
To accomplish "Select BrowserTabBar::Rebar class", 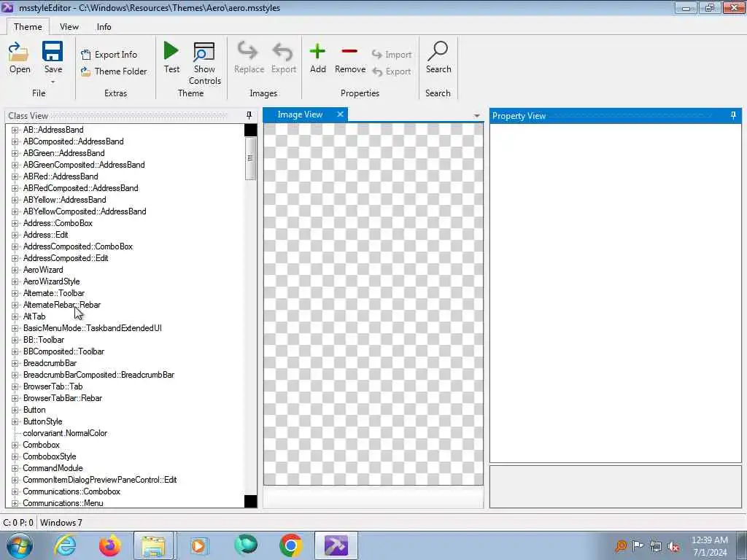I will [63, 398].
